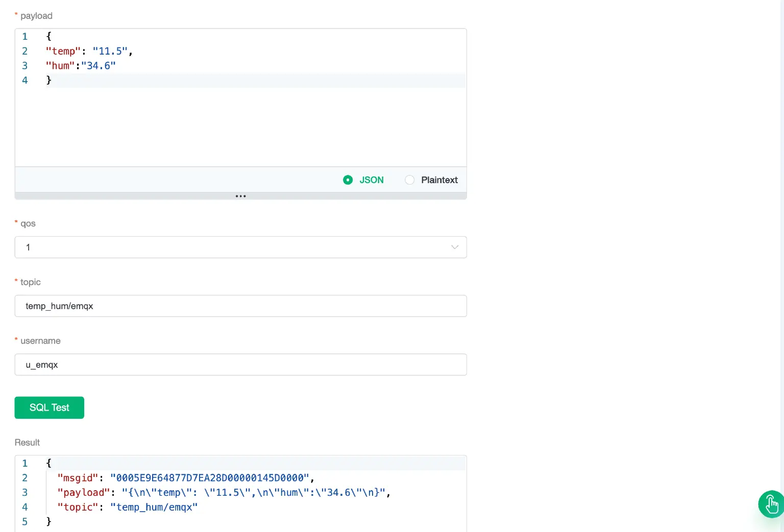Click line number 2 in payload editor

[24, 51]
